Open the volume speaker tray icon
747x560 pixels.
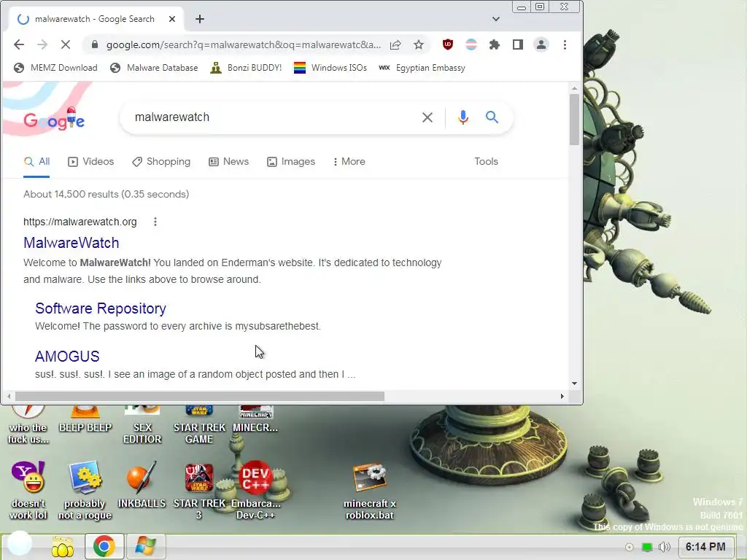point(664,547)
